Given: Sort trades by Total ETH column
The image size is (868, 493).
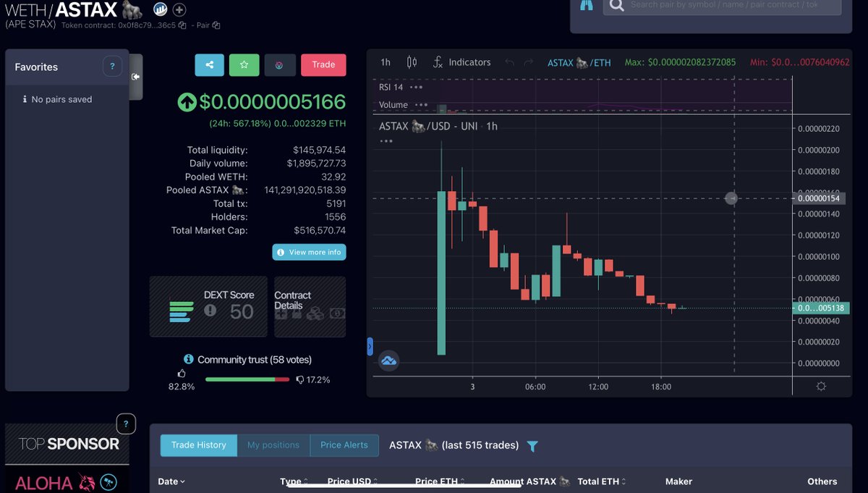Looking at the screenshot, I should click(x=602, y=481).
